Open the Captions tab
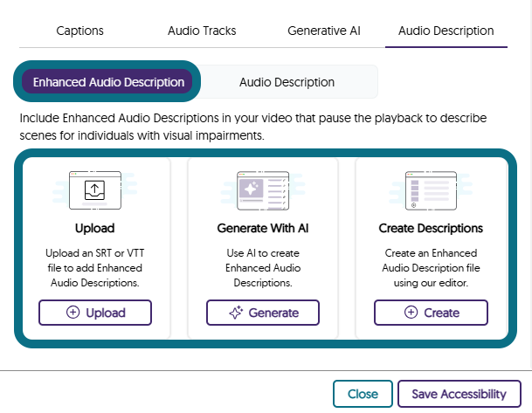 click(x=79, y=31)
